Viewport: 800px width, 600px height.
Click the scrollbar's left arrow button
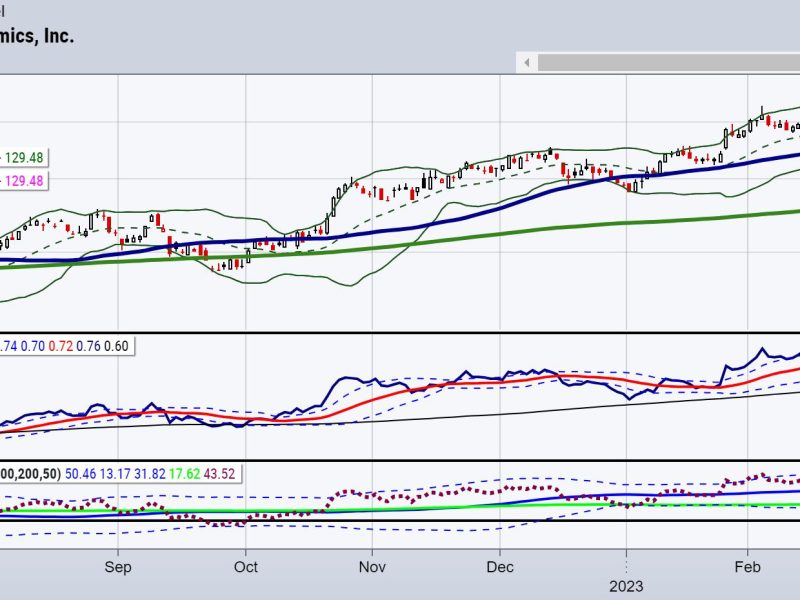tap(524, 62)
